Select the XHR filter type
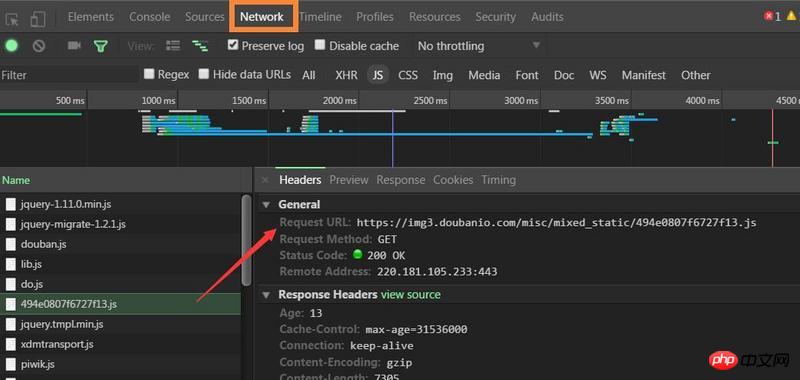This screenshot has width=800, height=380. pos(346,75)
